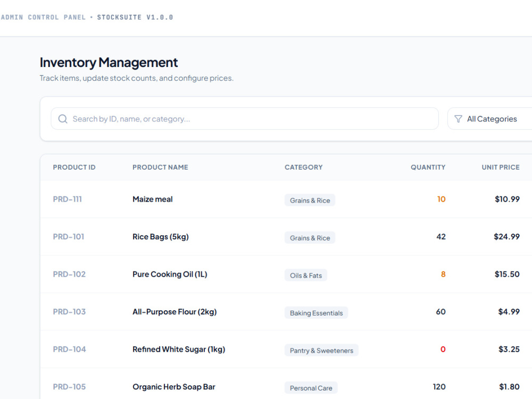Focus the Search by ID, name, or category field
This screenshot has width=532, height=399.
(245, 119)
